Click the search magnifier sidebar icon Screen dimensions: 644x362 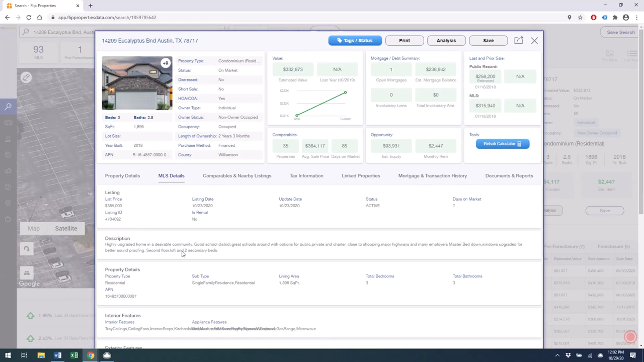tap(8, 106)
